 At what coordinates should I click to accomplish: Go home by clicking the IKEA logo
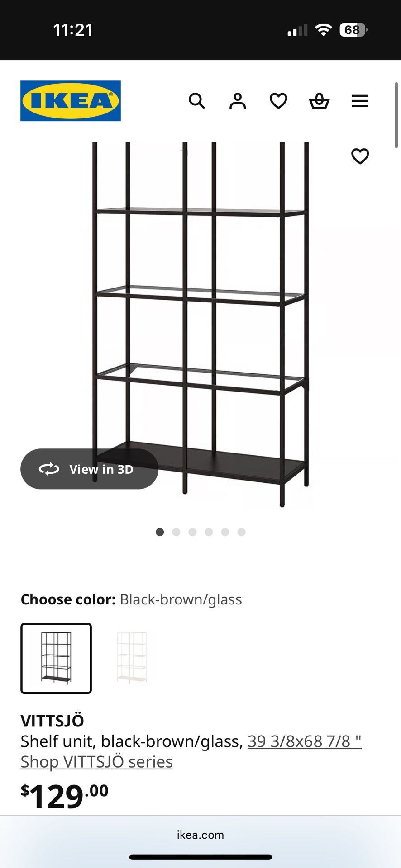click(70, 100)
